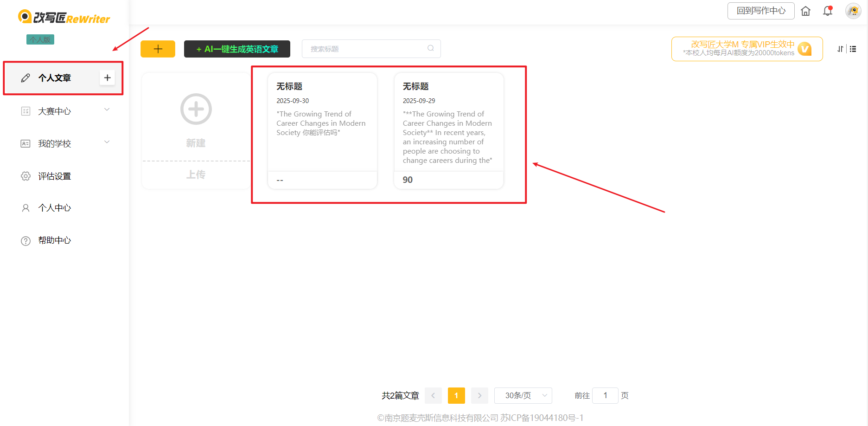Open the notification bell
Screen dimensions: 868x426
(828, 11)
